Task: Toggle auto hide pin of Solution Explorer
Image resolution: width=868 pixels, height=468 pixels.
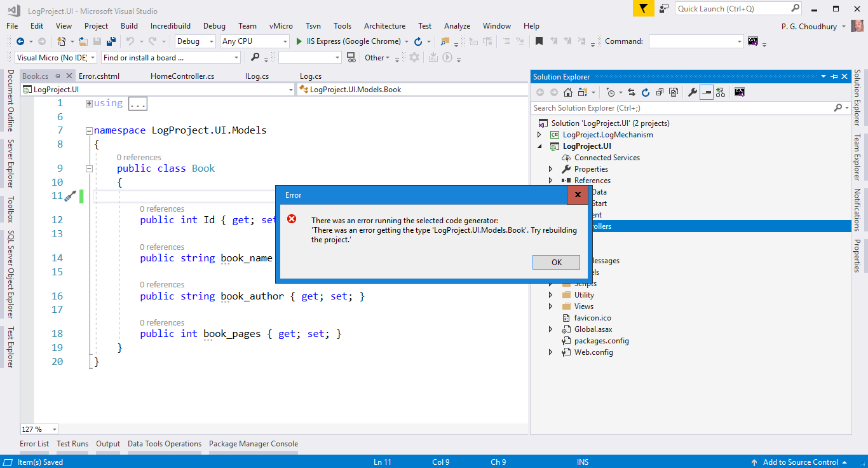Action: pyautogui.click(x=834, y=76)
